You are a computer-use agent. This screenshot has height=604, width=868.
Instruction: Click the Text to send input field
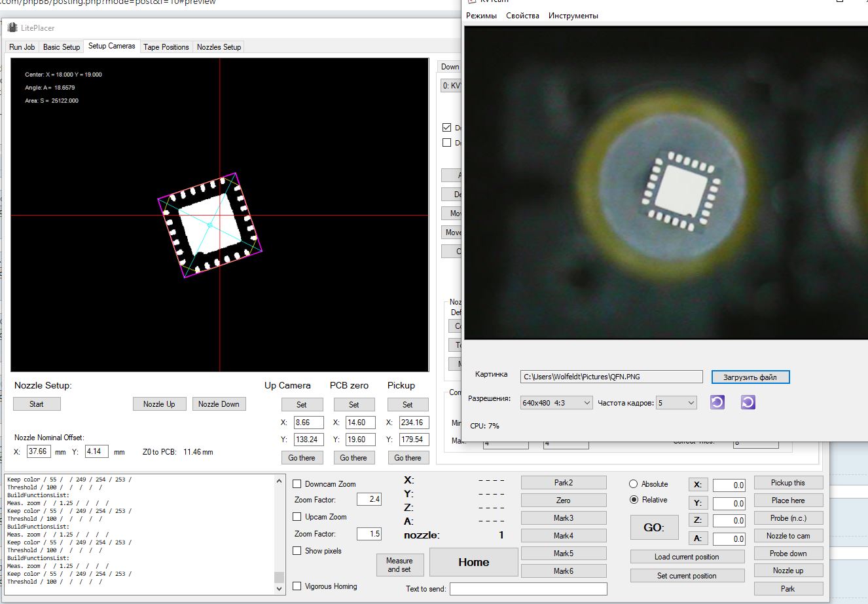pyautogui.click(x=528, y=589)
